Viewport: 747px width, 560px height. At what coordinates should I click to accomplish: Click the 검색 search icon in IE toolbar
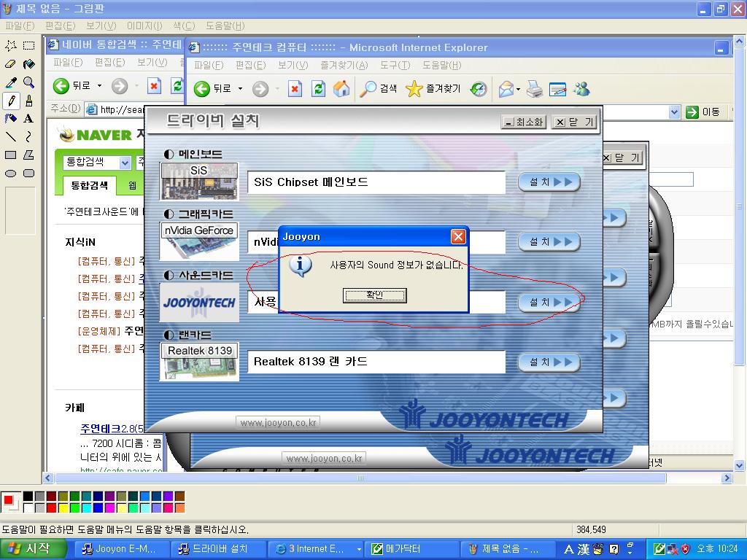(x=379, y=88)
